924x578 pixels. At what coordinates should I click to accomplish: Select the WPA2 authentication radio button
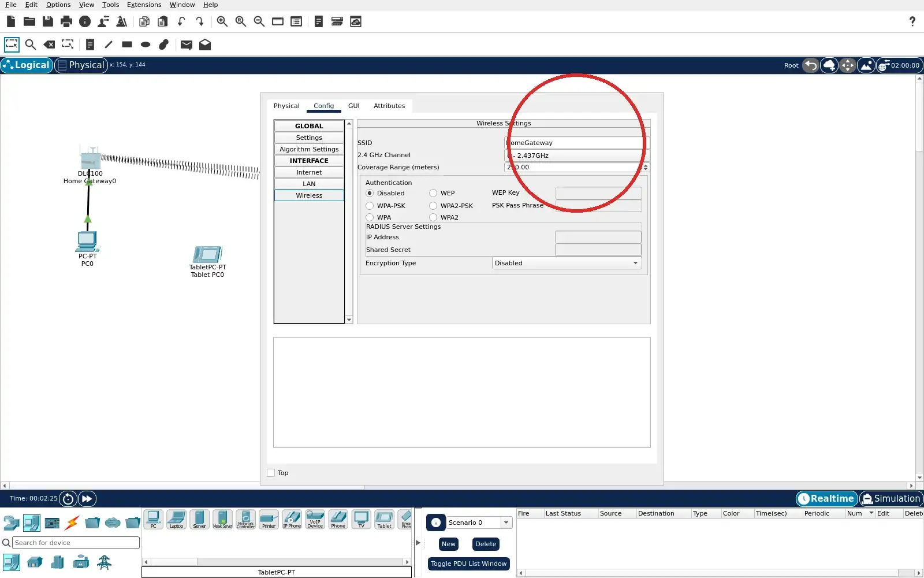pyautogui.click(x=433, y=217)
